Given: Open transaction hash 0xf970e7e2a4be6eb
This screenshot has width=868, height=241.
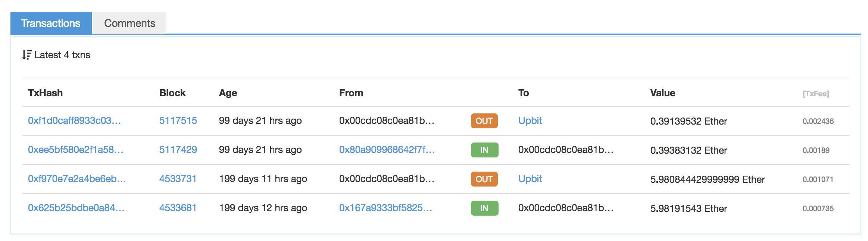Looking at the screenshot, I should (x=77, y=179).
